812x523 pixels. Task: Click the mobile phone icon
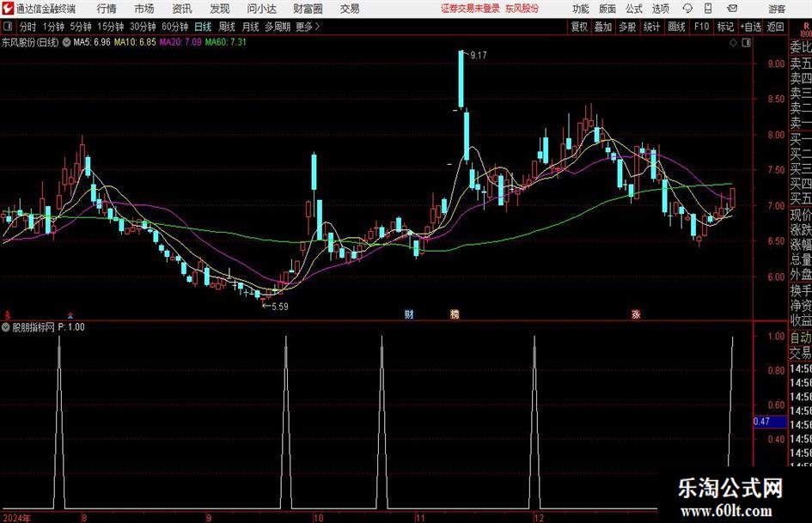coord(708,9)
